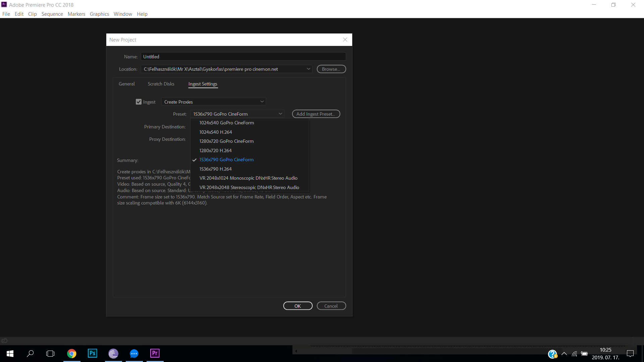The width and height of the screenshot is (644, 362).
Task: Open the action center notifications icon
Action: 630,353
